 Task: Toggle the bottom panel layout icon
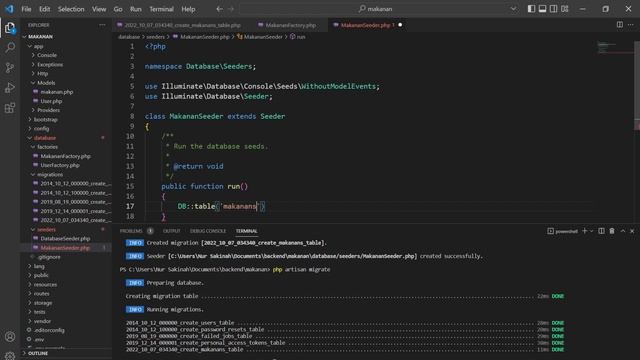point(542,9)
